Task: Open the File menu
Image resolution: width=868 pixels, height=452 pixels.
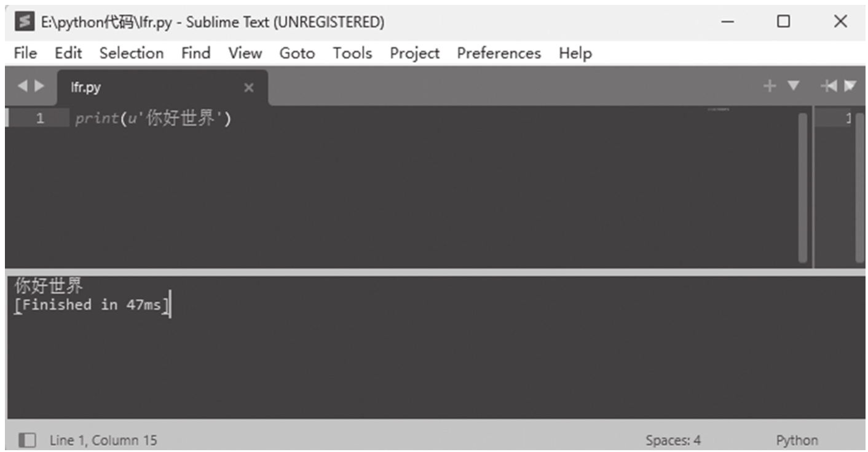Action: 25,54
